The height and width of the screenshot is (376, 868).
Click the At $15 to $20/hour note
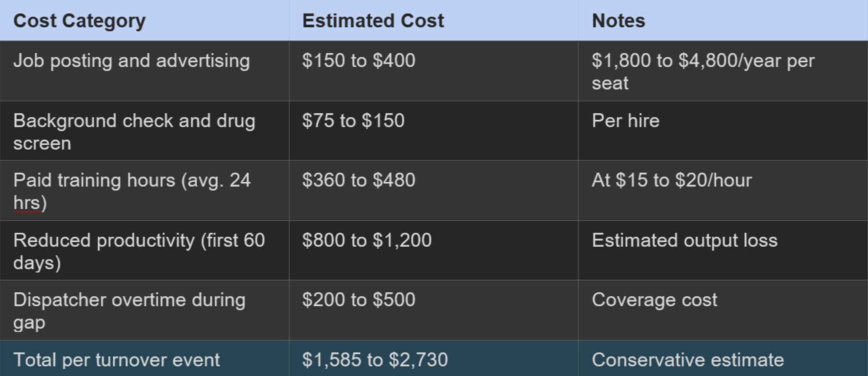click(671, 180)
